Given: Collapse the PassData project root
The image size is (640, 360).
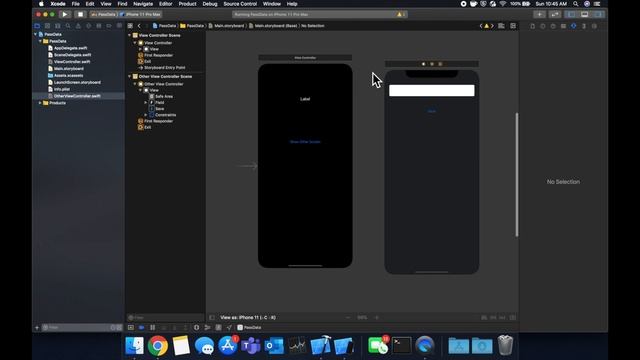Looking at the screenshot, I should 36,34.
